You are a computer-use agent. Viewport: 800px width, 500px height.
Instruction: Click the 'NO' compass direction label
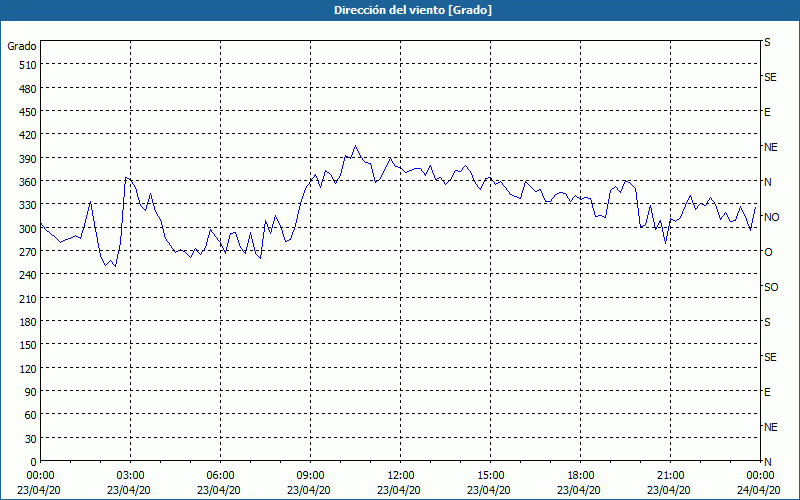[771, 217]
